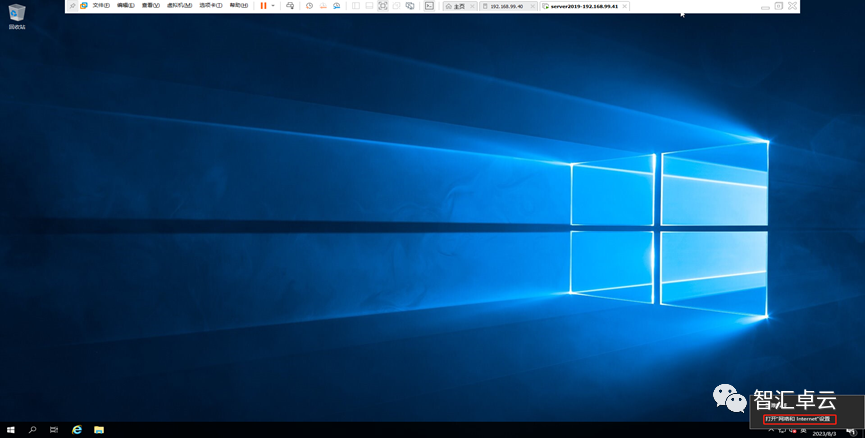Minimize the VMware full-screen toolbar window
Viewport: 865px width, 438px height.
pos(765,6)
